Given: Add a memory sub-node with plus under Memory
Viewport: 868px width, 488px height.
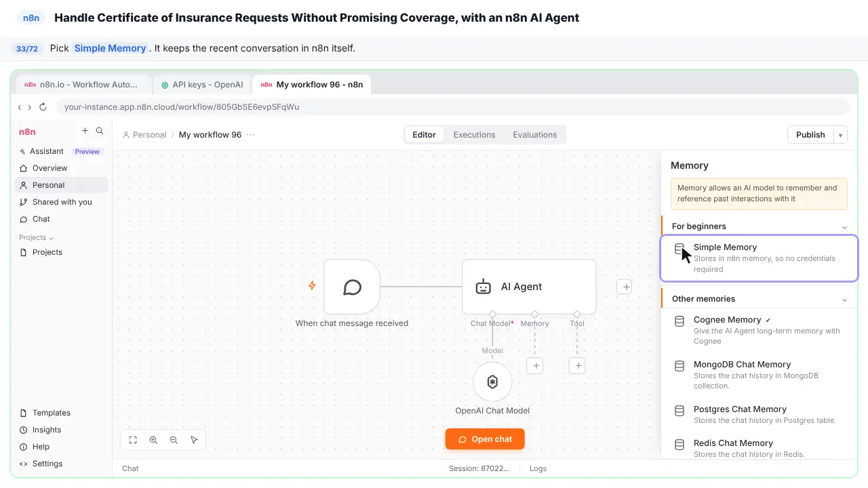Looking at the screenshot, I should pyautogui.click(x=535, y=366).
